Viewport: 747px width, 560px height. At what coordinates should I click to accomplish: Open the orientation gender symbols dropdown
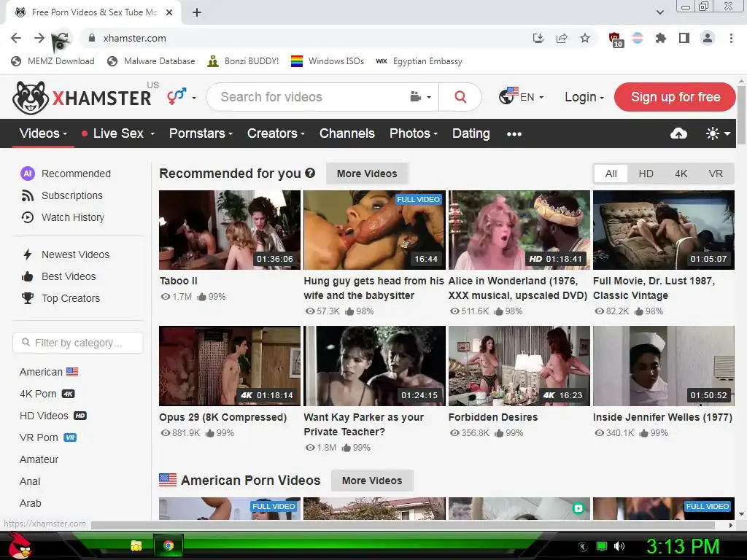pos(182,97)
